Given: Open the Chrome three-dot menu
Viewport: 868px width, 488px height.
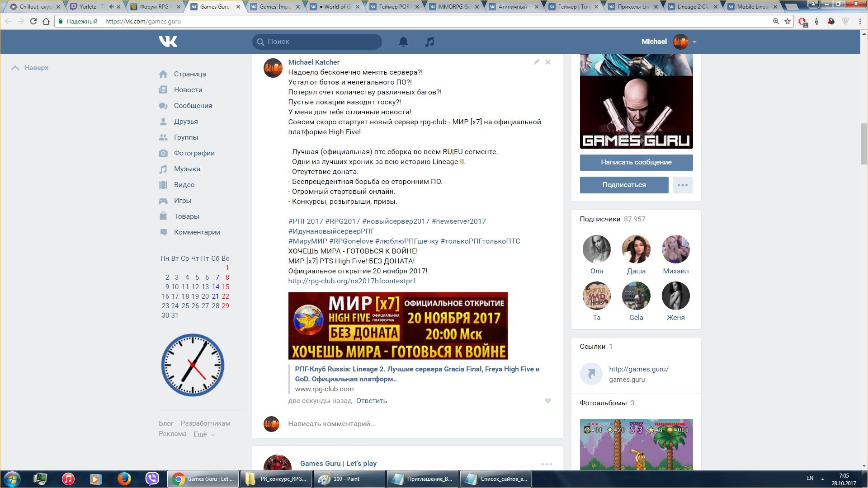Looking at the screenshot, I should click(x=860, y=21).
